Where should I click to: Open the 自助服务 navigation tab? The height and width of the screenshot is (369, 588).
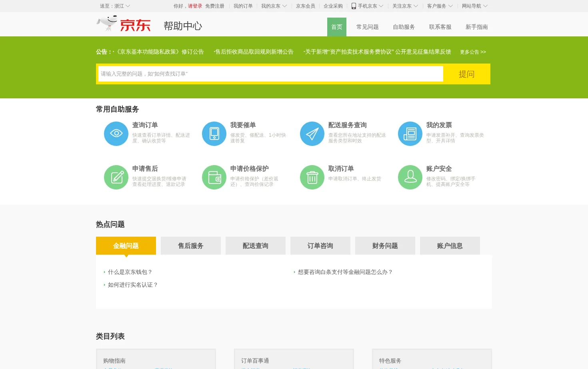click(x=404, y=27)
